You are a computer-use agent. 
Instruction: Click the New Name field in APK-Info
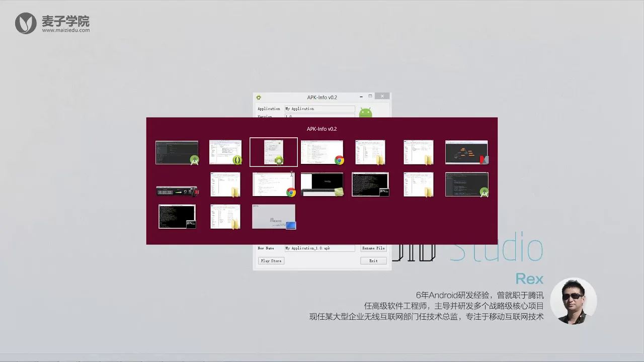click(x=319, y=248)
